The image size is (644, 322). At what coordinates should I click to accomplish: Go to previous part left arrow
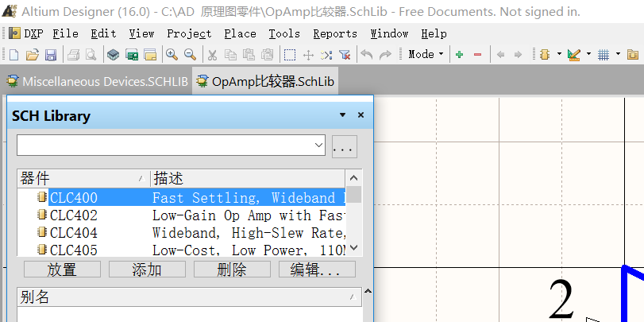(500, 55)
